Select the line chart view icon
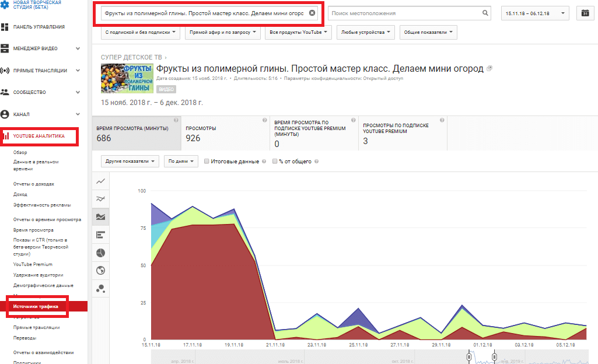Screen dimensions: 598x364 coord(100,181)
